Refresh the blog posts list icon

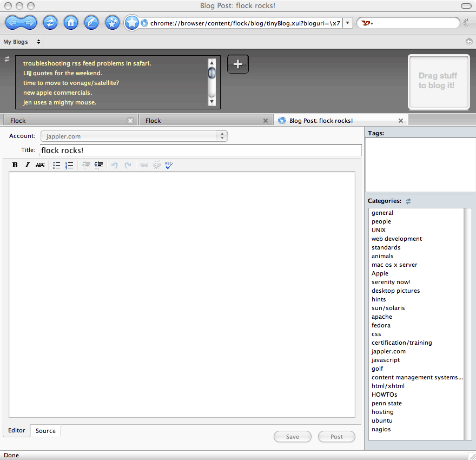(7, 59)
